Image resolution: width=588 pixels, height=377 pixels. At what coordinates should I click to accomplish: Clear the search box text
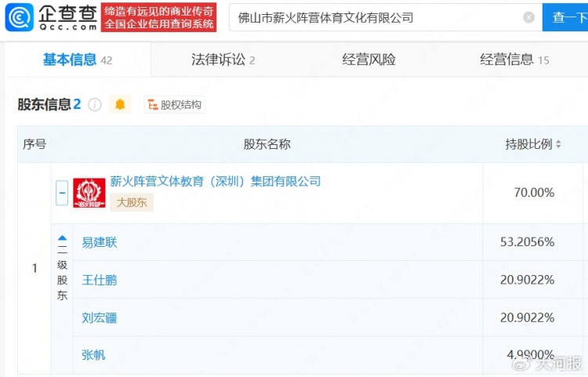pyautogui.click(x=528, y=17)
